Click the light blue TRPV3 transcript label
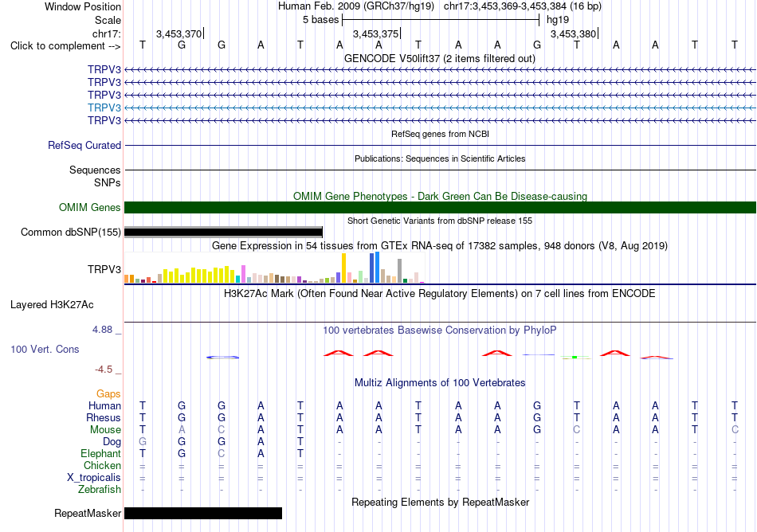This screenshot has height=532, width=757. (104, 108)
